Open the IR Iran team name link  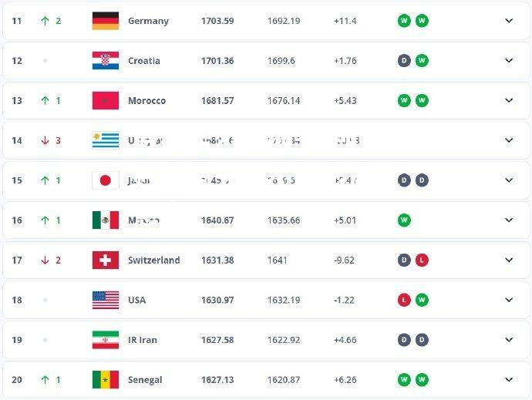(143, 340)
